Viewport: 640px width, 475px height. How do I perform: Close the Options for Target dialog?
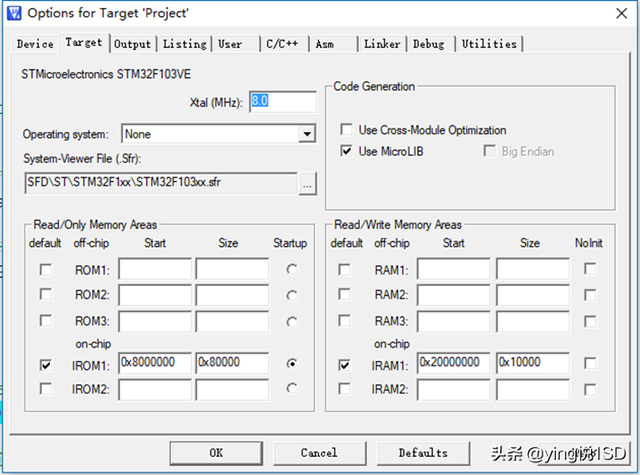(621, 13)
